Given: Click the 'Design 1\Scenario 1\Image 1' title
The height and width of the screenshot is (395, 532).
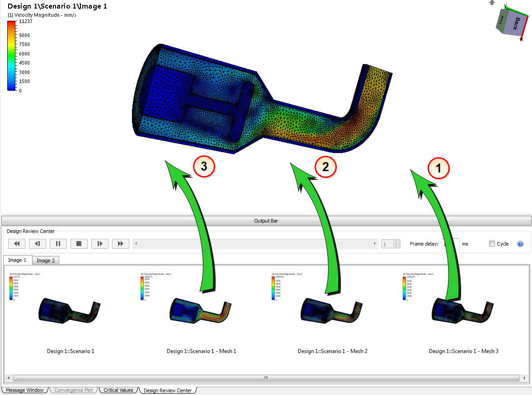Looking at the screenshot, I should 57,6.
